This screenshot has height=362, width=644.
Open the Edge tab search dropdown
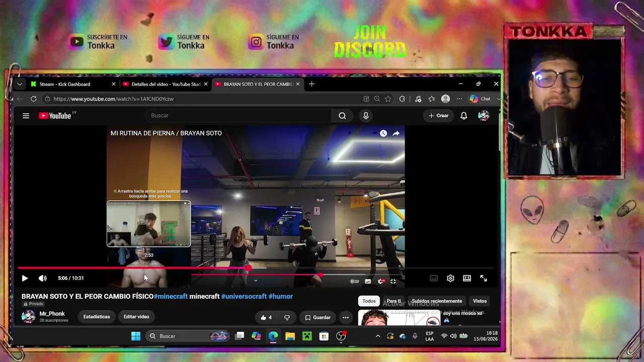[x=20, y=84]
